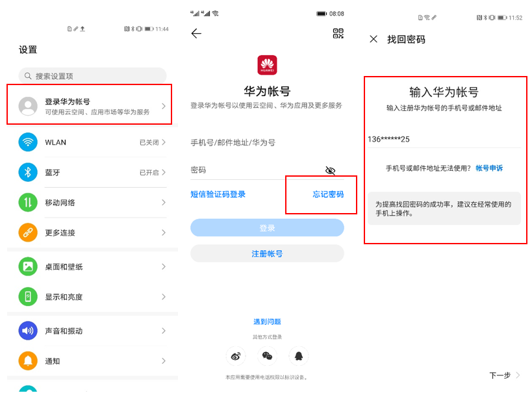Open 登录华为帐号 chevron entry
This screenshot has height=406, width=532.
(x=164, y=106)
